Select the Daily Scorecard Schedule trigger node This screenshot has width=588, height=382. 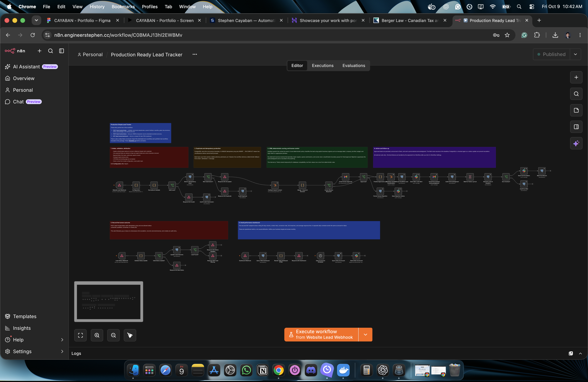tap(320, 256)
